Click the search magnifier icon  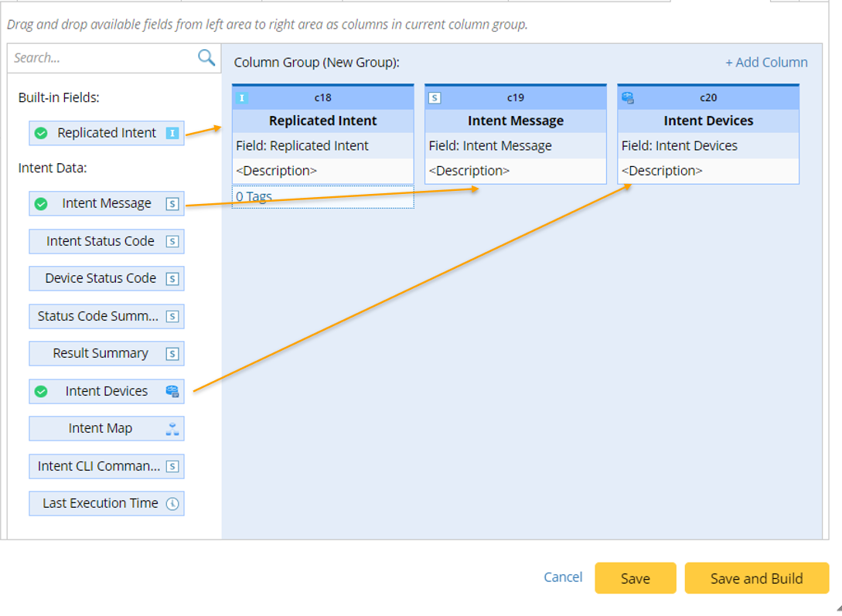pyautogui.click(x=206, y=57)
